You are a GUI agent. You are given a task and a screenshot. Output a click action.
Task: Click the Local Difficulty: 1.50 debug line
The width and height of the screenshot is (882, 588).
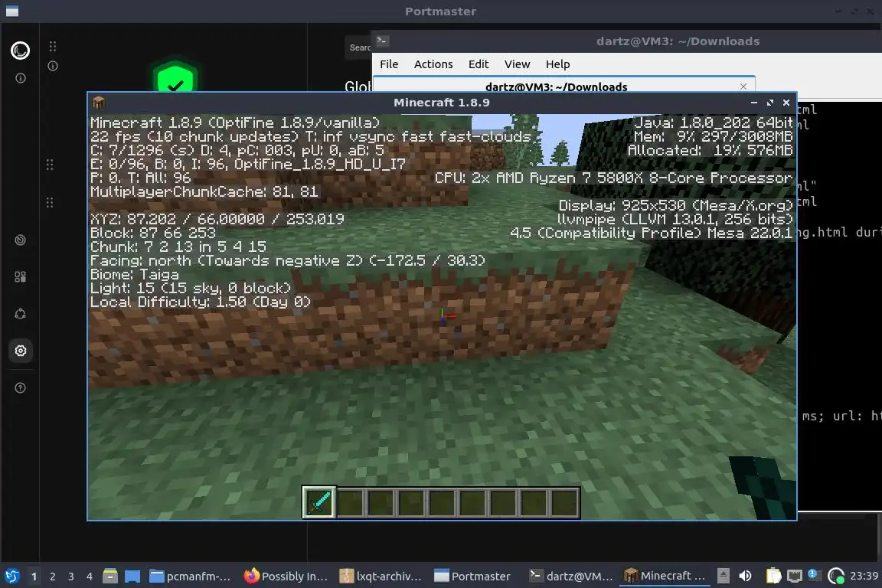coord(201,302)
